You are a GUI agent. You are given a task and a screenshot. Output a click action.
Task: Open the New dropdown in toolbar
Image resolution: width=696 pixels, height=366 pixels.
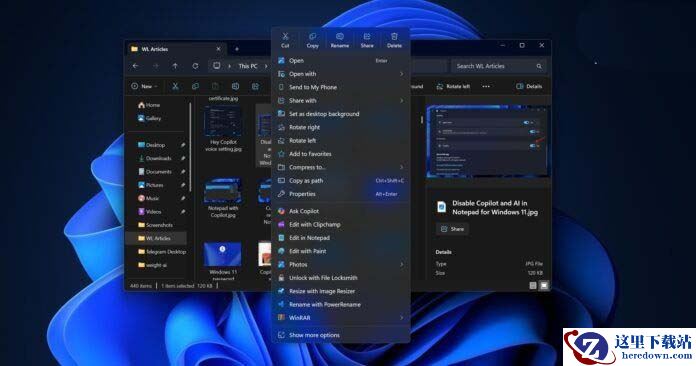tap(145, 87)
